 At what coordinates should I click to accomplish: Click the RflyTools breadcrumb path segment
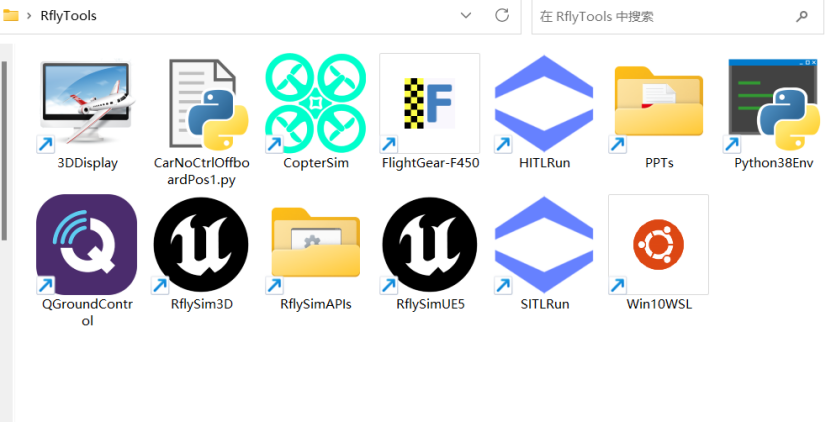(68, 16)
